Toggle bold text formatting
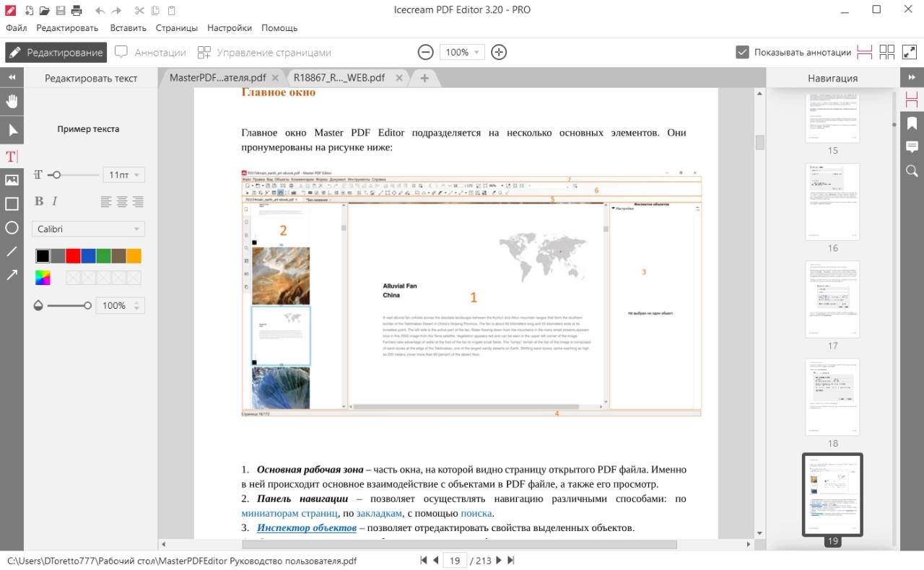This screenshot has height=570, width=924. coord(39,202)
